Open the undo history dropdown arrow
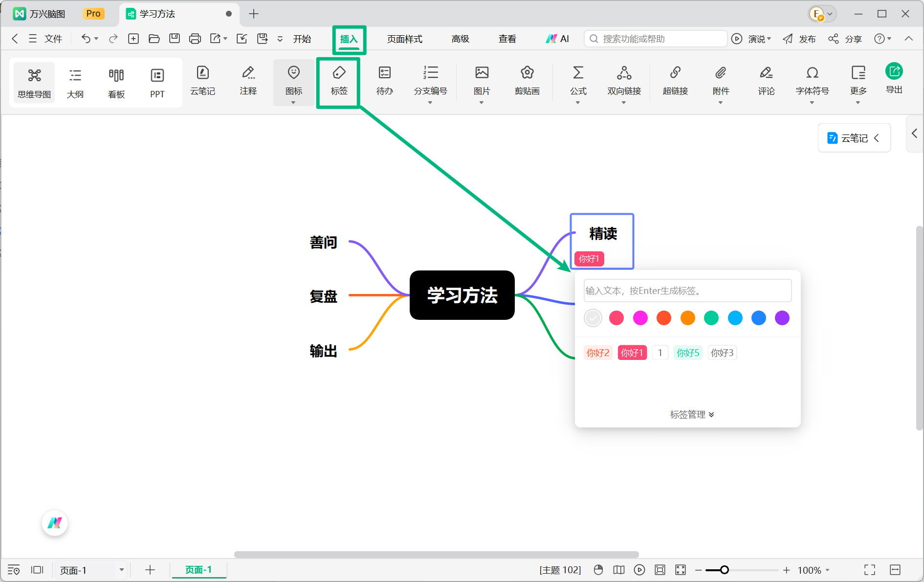924x582 pixels. 96,39
